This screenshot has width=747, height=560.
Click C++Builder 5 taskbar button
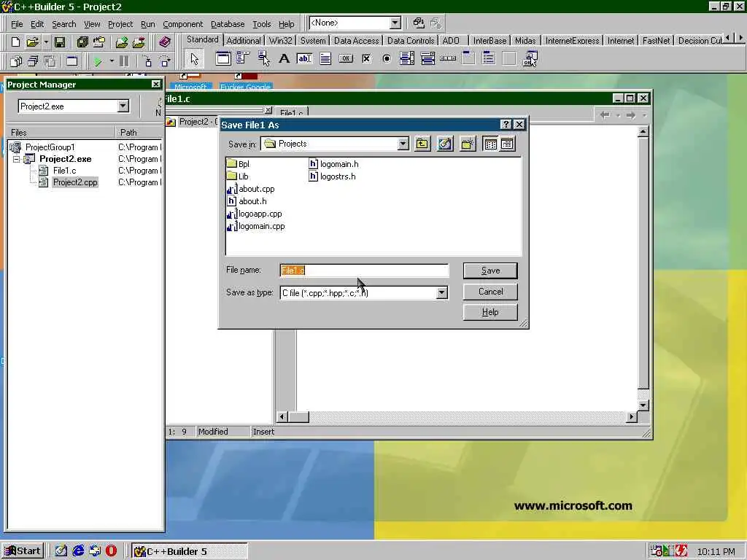coord(190,551)
